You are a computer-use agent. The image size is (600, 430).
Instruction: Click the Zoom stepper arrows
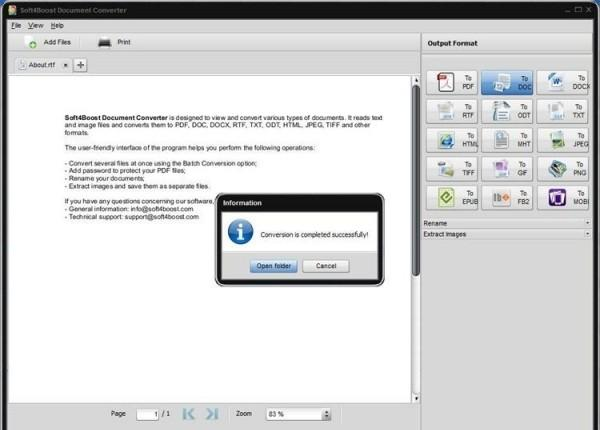point(326,414)
